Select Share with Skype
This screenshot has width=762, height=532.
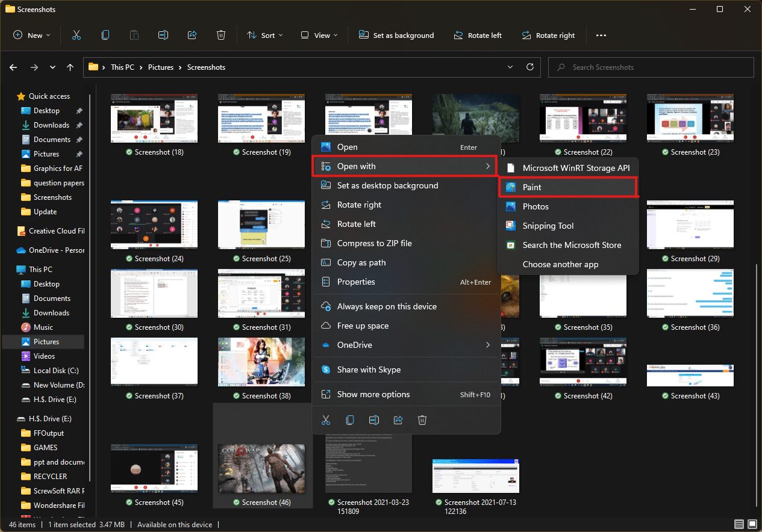click(x=406, y=370)
